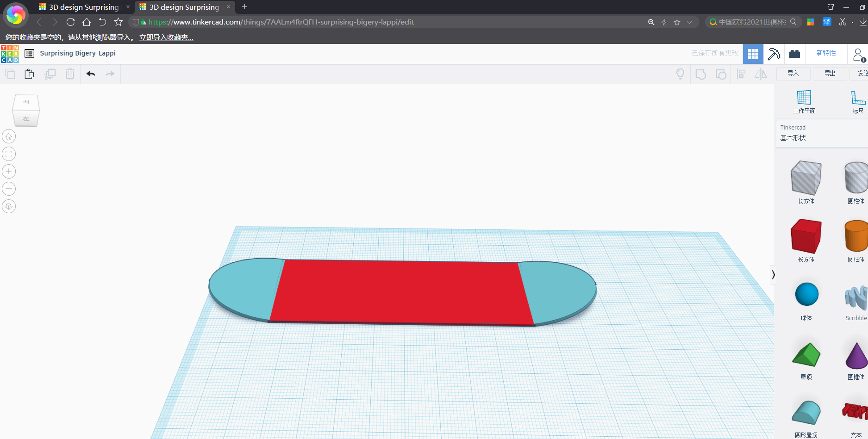Pick the Scribble shape
Viewport: 868px width, 439px height.
(x=856, y=297)
